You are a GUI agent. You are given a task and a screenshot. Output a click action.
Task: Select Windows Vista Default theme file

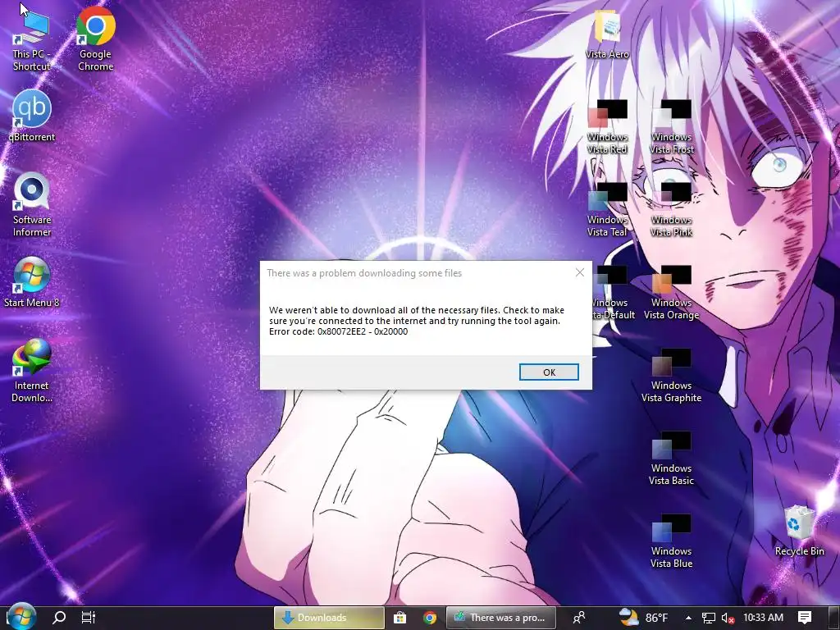point(614,293)
